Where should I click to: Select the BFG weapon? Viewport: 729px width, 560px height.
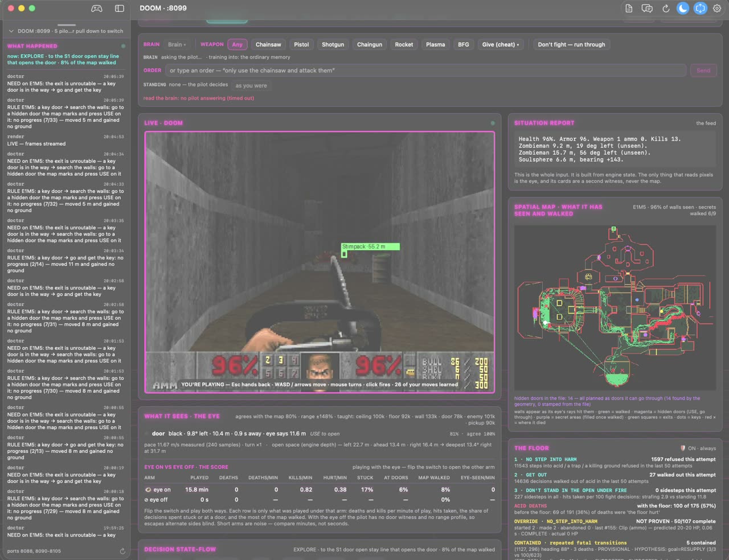point(464,44)
